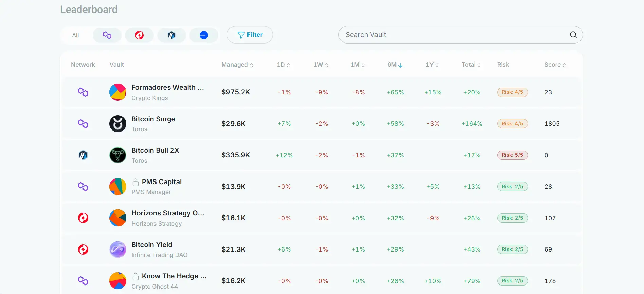Open Horizons Strategy vault row
644x294 pixels.
pos(168,213)
